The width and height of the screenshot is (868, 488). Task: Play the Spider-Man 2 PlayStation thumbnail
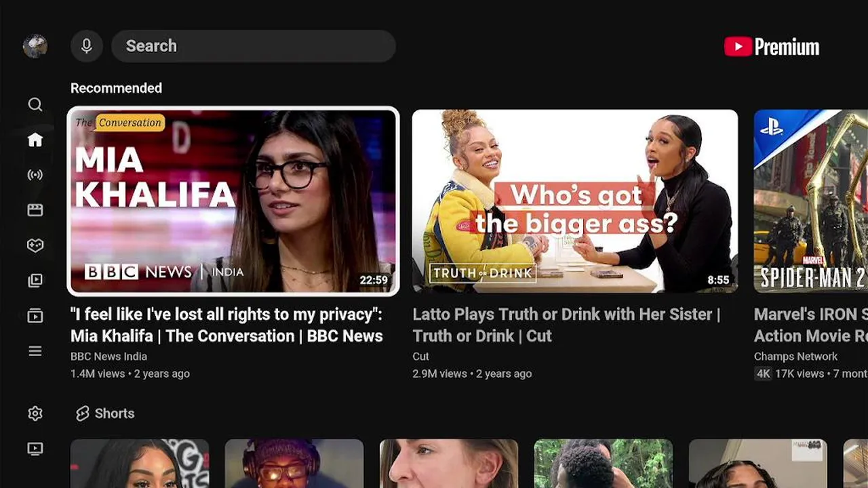click(811, 201)
